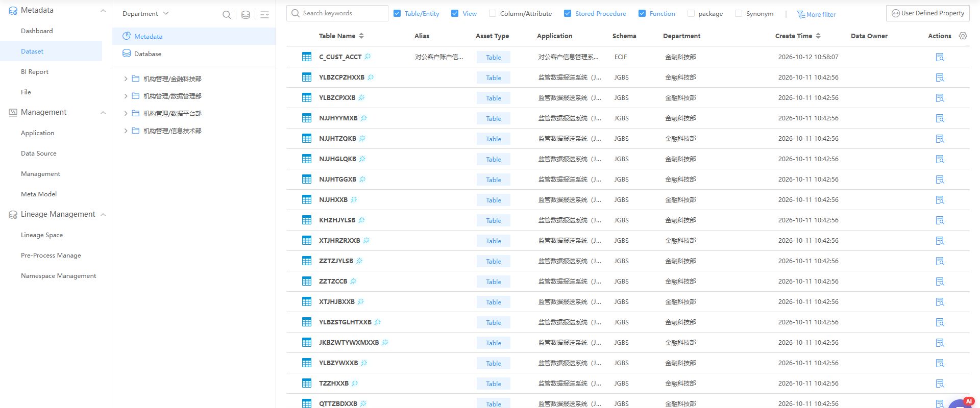The height and width of the screenshot is (408, 980).
Task: View details icon for YLBZCPZHXXB row
Action: tap(940, 78)
